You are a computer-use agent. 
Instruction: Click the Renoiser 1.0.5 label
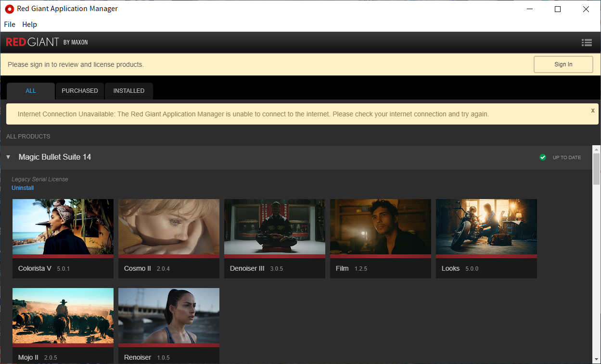(x=147, y=357)
